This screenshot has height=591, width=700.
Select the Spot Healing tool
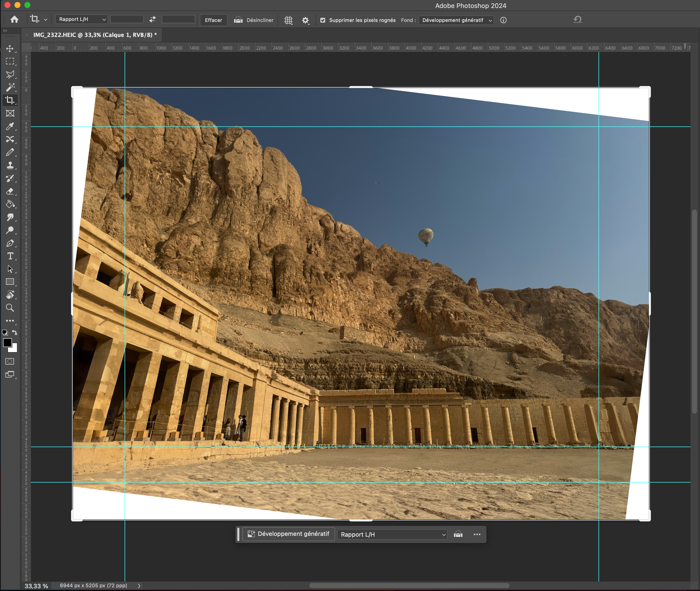(x=10, y=139)
